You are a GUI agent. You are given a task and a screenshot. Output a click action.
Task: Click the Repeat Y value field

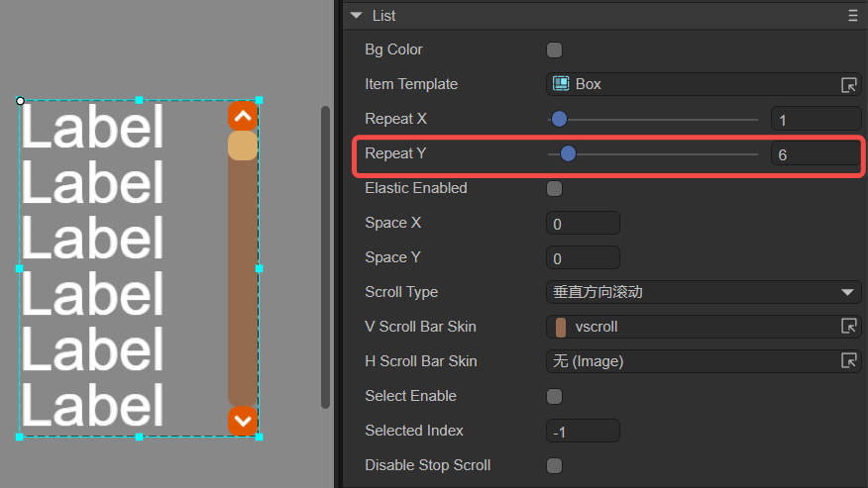point(815,153)
